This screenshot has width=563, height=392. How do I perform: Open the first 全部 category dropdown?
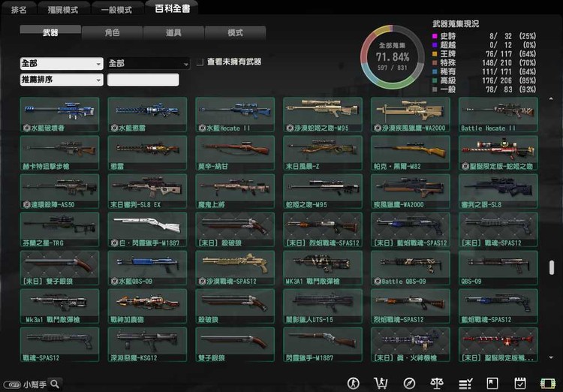(62, 64)
